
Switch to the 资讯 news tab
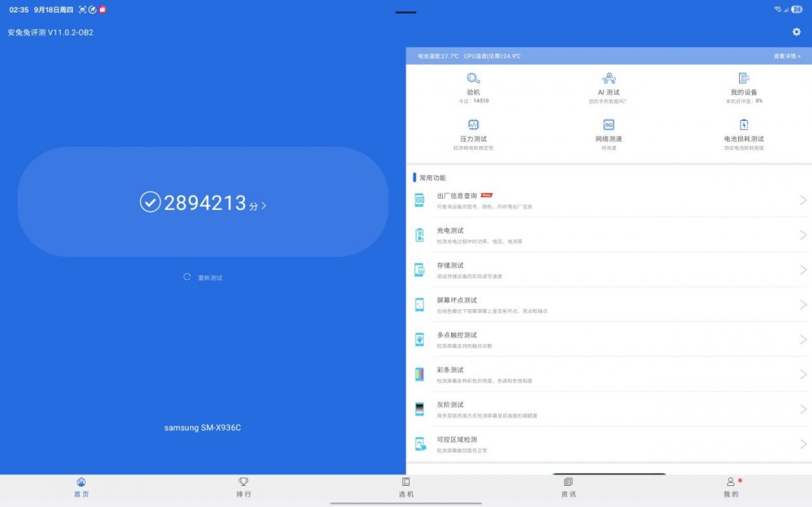pos(568,487)
